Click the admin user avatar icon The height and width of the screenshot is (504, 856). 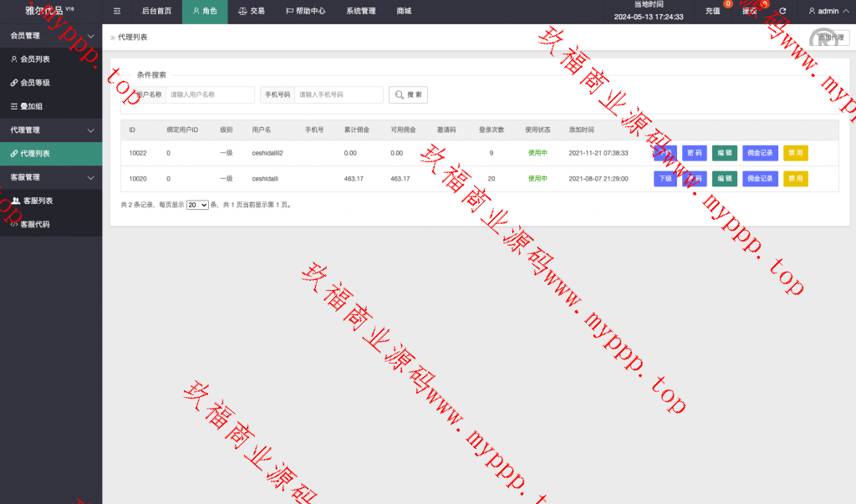812,12
